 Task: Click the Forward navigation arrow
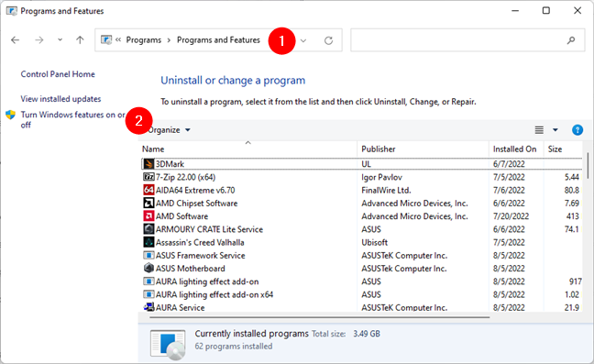pyautogui.click(x=39, y=39)
